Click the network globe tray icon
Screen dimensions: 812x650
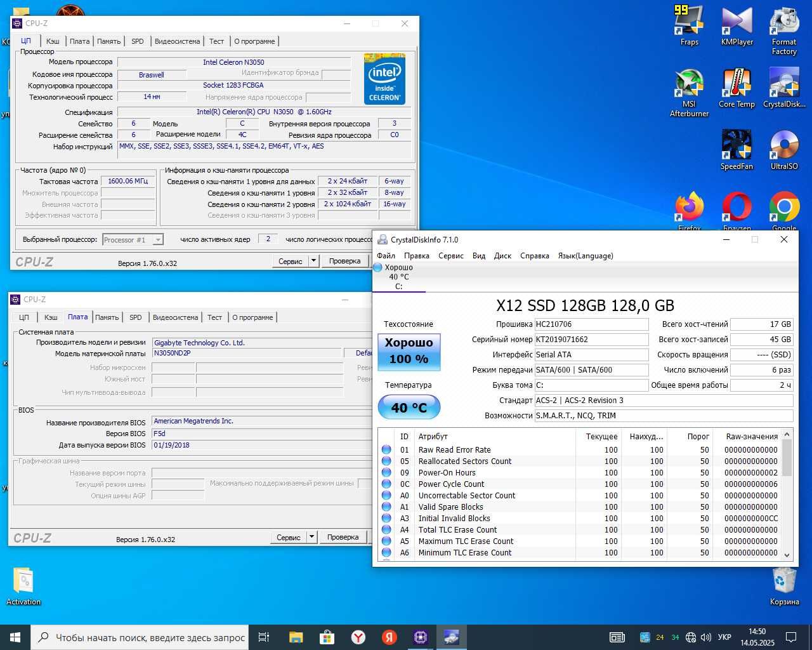pos(691,637)
